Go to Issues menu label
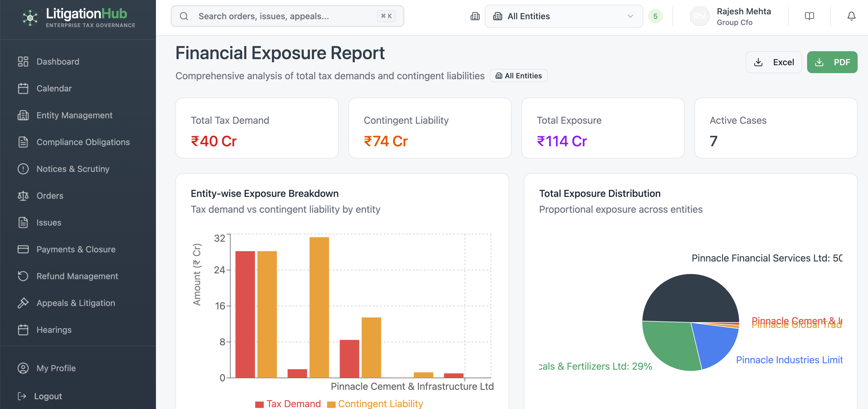This screenshot has width=868, height=409. click(49, 222)
